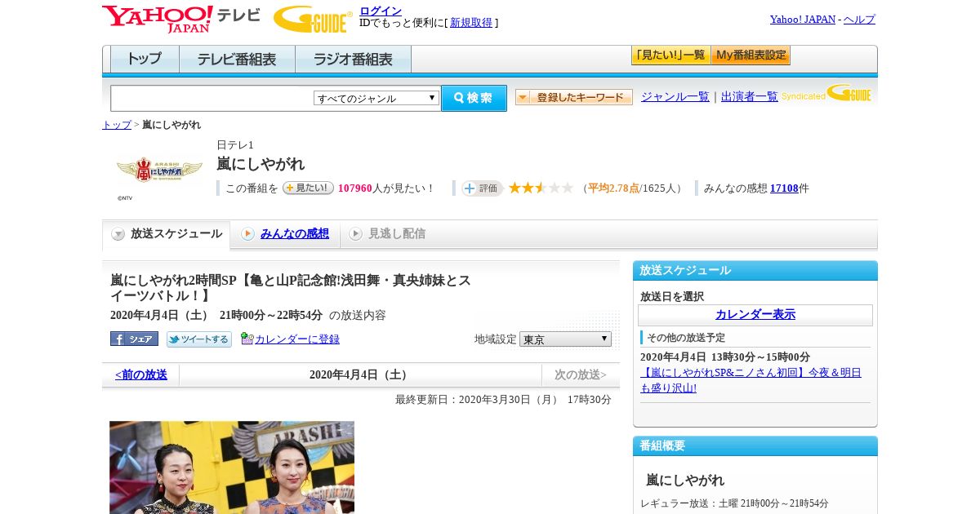980x514 pixels.
Task: Click the 検索 search button
Action: 474,98
